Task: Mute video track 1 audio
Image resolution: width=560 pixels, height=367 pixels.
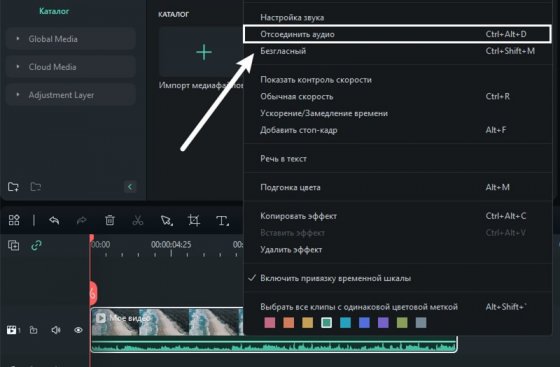Action: pos(56,330)
